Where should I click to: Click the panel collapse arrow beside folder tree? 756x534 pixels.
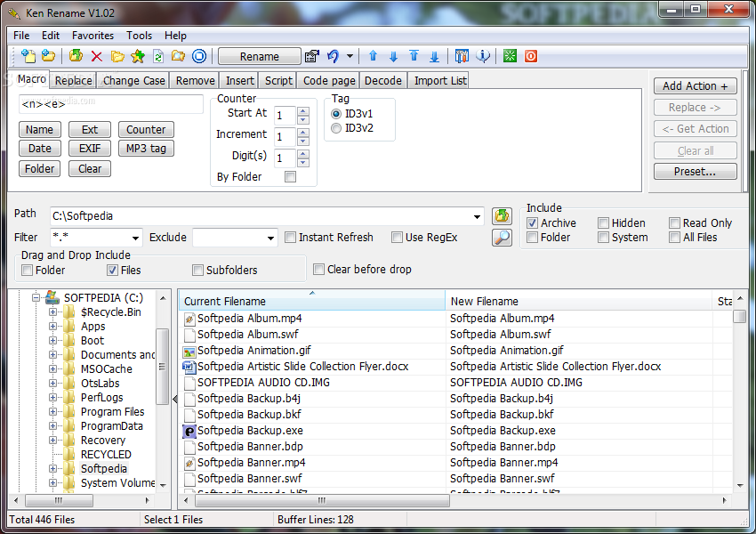click(174, 399)
